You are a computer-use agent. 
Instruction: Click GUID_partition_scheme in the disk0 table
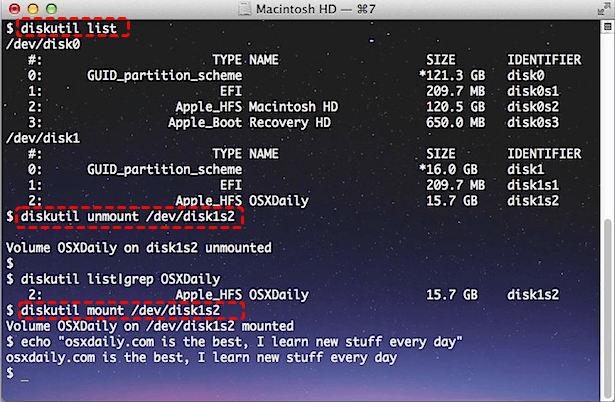pos(165,75)
